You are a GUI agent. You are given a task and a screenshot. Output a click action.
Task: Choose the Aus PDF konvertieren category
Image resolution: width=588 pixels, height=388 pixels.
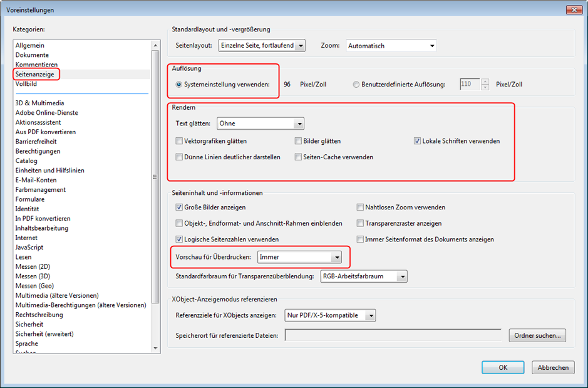pos(45,132)
